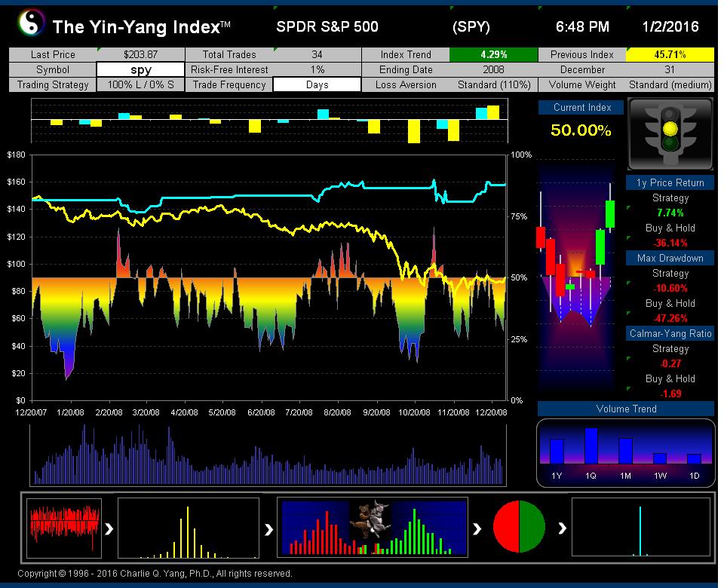Click the 1D volume trend bar
724x588 pixels.
(x=694, y=459)
